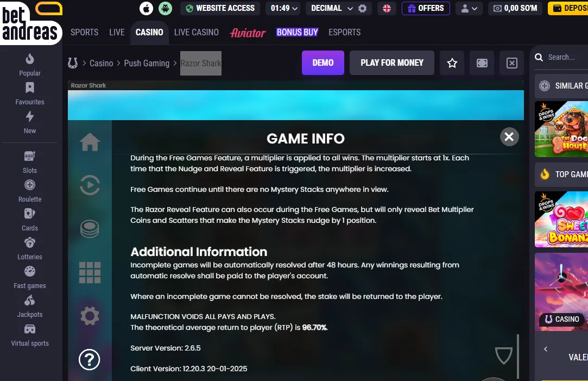Click the casino horseshoe breadcrumb icon
This screenshot has height=381, width=588.
73,63
